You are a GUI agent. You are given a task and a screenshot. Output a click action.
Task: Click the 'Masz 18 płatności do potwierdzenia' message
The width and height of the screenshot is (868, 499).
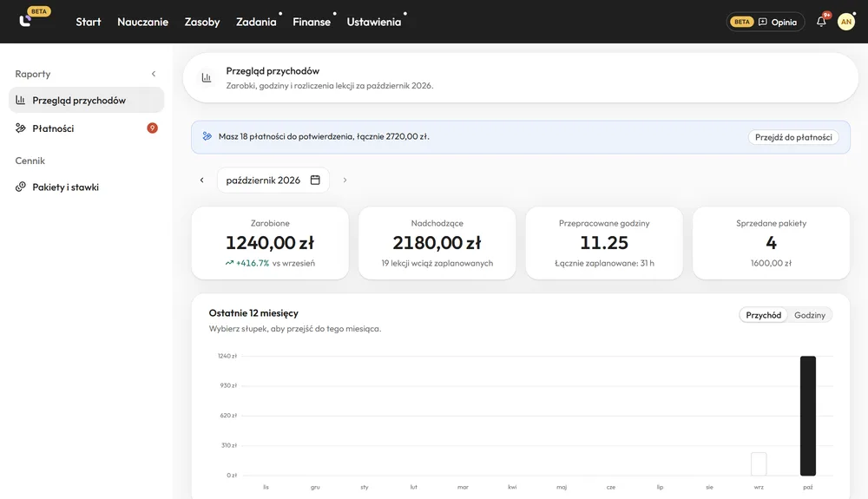tap(324, 136)
